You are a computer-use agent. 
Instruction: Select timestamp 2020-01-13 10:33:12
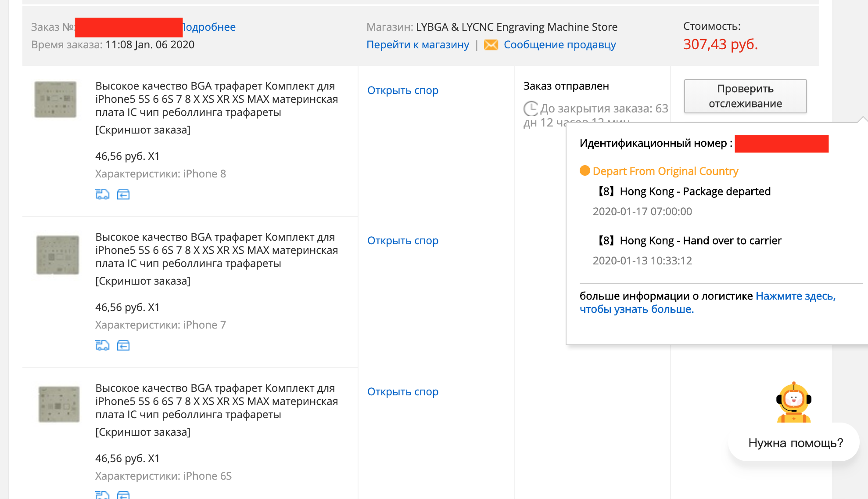tap(642, 261)
